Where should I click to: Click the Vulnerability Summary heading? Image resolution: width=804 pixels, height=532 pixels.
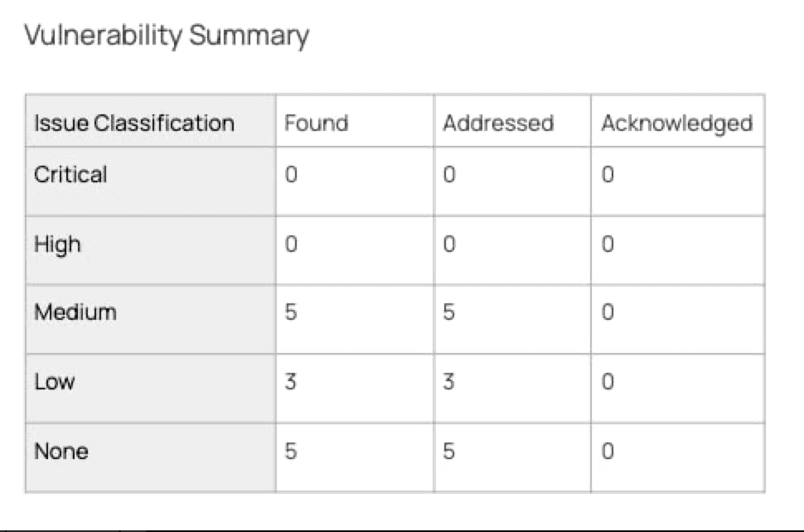167,36
